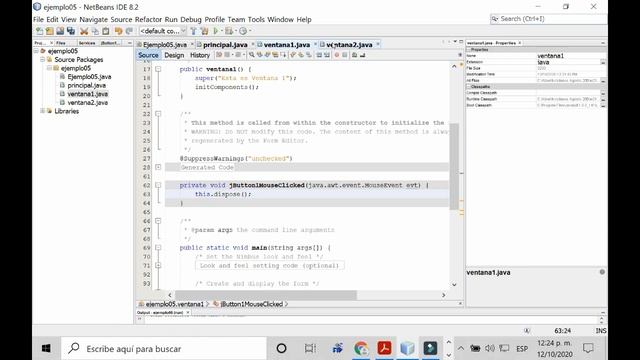Click the New File toolbar icon
640x360 pixels.
point(40,31)
